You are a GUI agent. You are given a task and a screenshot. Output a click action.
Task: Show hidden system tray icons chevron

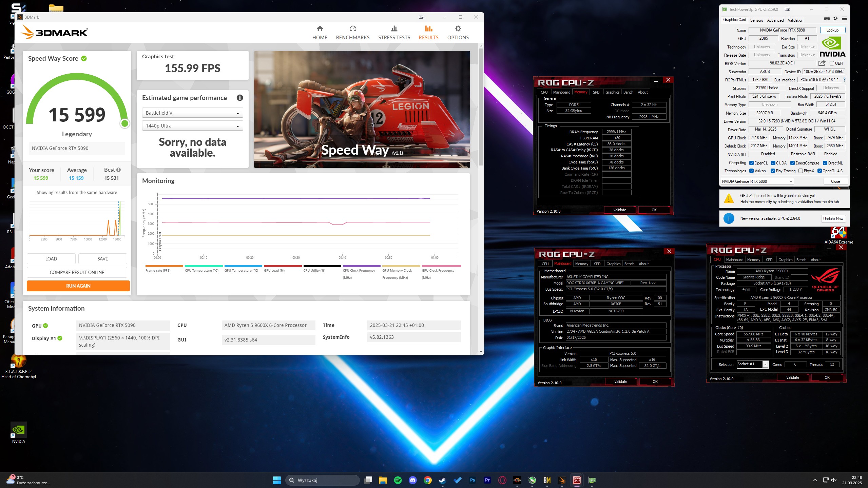coord(815,480)
